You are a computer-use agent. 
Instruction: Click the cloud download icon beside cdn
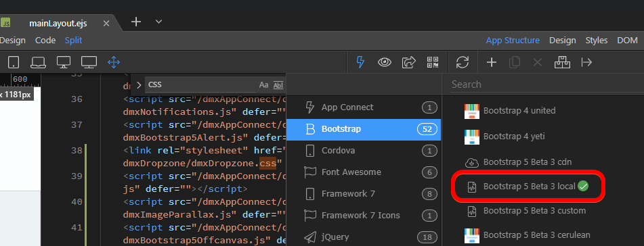(x=472, y=162)
